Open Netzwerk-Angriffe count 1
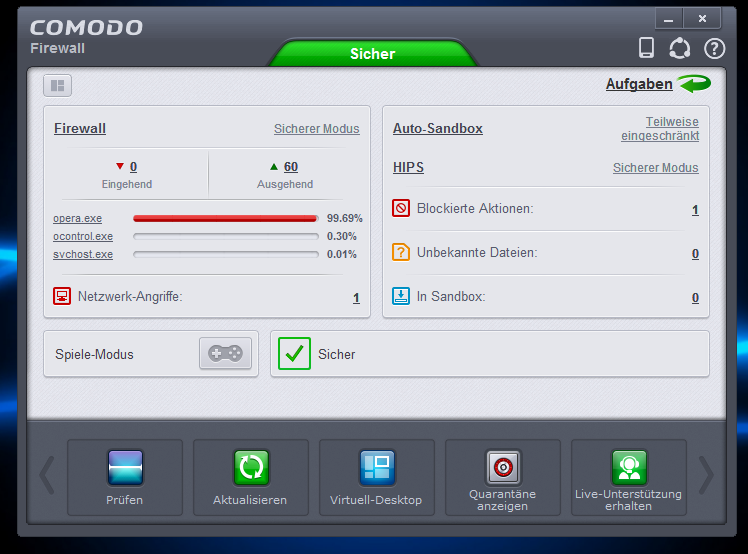 (356, 298)
